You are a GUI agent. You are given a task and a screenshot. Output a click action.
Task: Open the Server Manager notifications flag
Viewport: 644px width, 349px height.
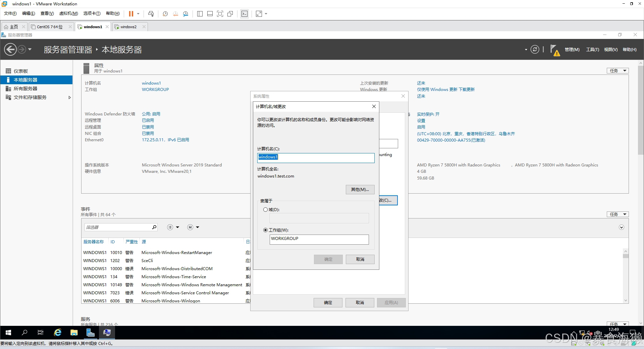tap(555, 50)
